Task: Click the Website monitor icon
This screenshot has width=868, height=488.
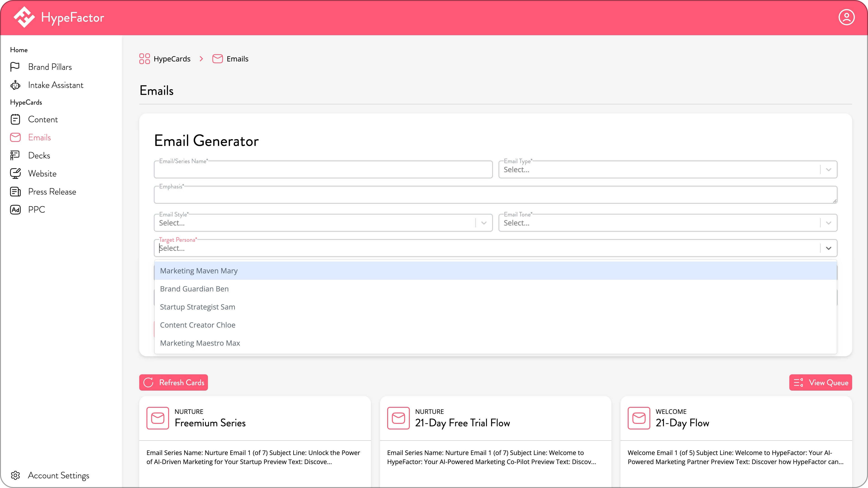Action: pos(15,174)
